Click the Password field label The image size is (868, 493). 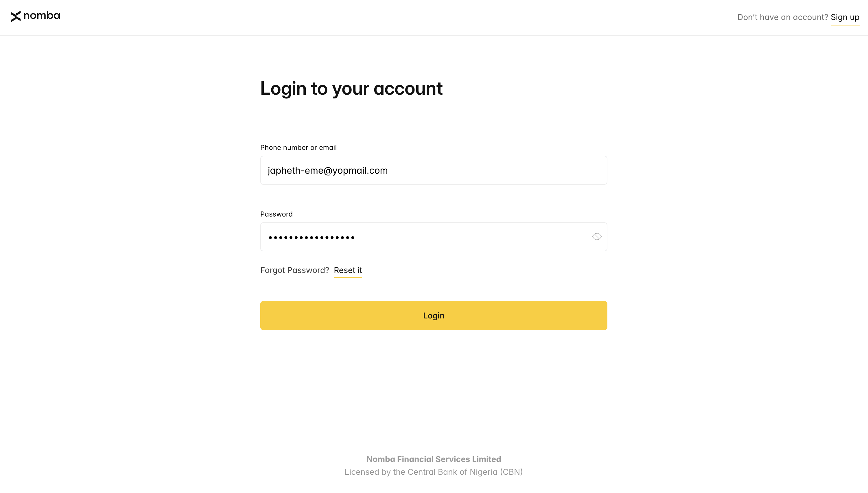click(277, 214)
